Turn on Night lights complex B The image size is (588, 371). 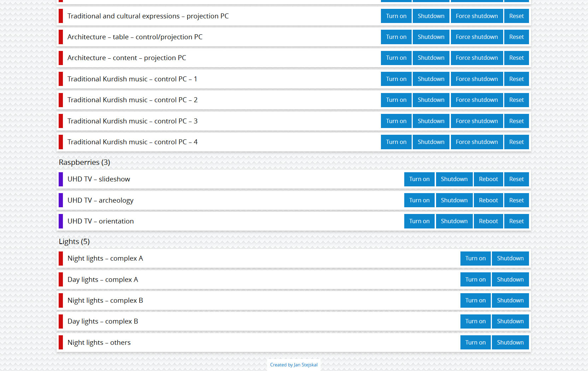[x=475, y=300]
